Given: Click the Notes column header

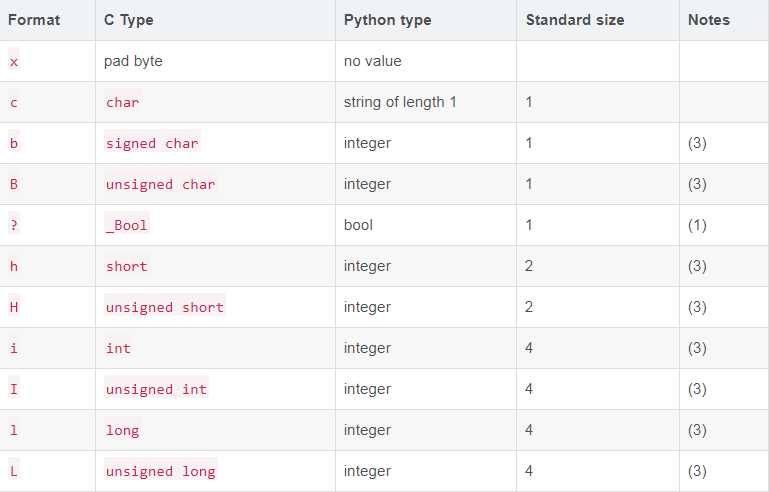Looking at the screenshot, I should (x=709, y=20).
